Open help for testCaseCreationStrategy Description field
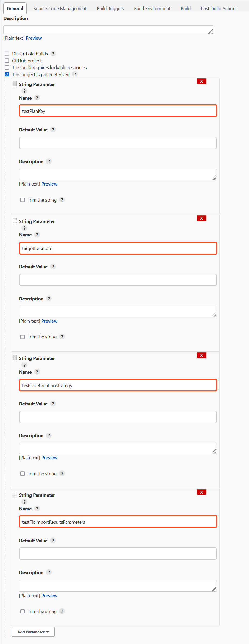Screen dimensions: 249x644 (49, 435)
